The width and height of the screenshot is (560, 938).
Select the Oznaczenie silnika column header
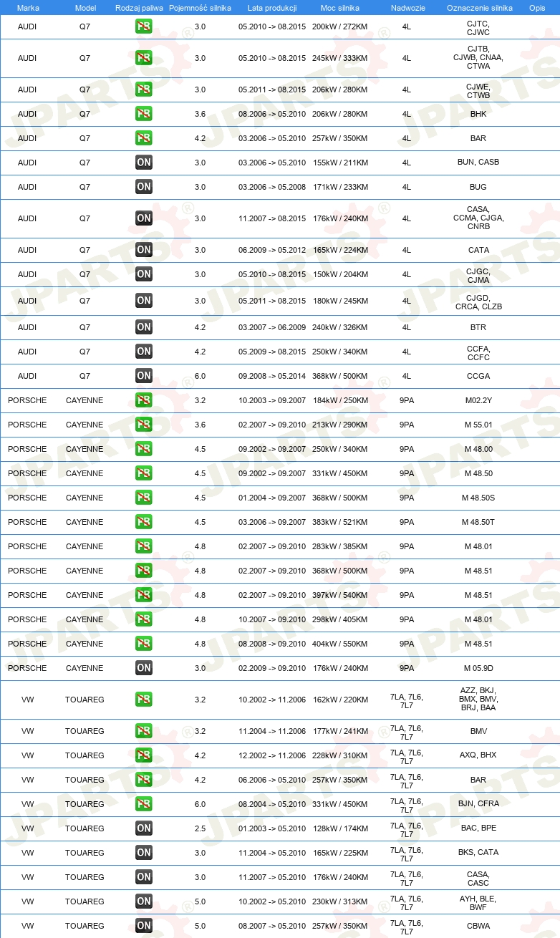pyautogui.click(x=479, y=7)
